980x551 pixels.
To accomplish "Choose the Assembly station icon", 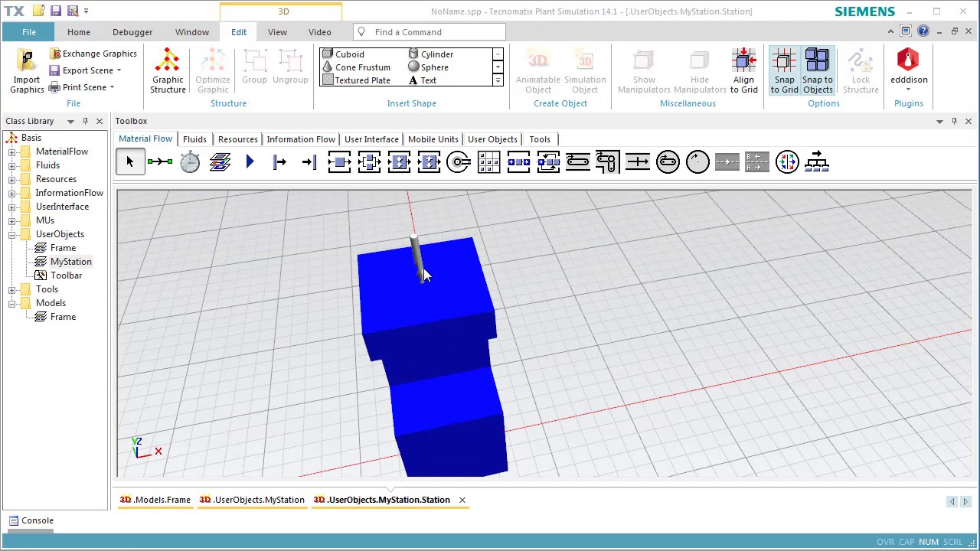I will click(x=399, y=161).
